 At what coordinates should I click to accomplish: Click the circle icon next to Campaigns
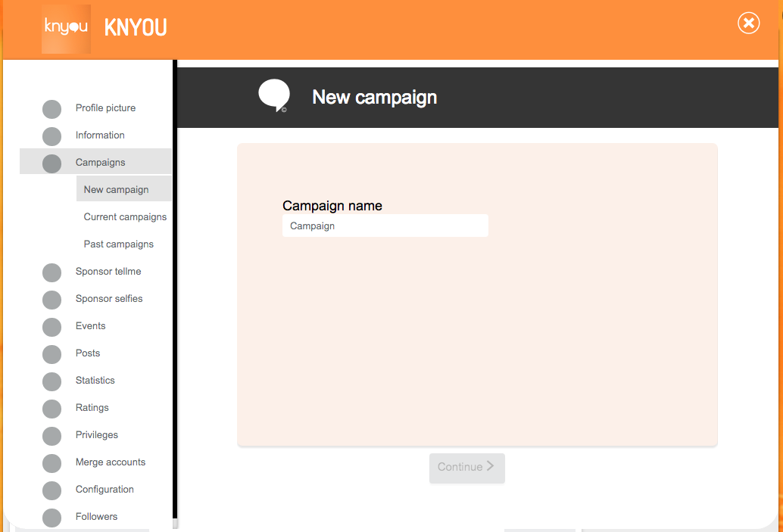pyautogui.click(x=52, y=163)
